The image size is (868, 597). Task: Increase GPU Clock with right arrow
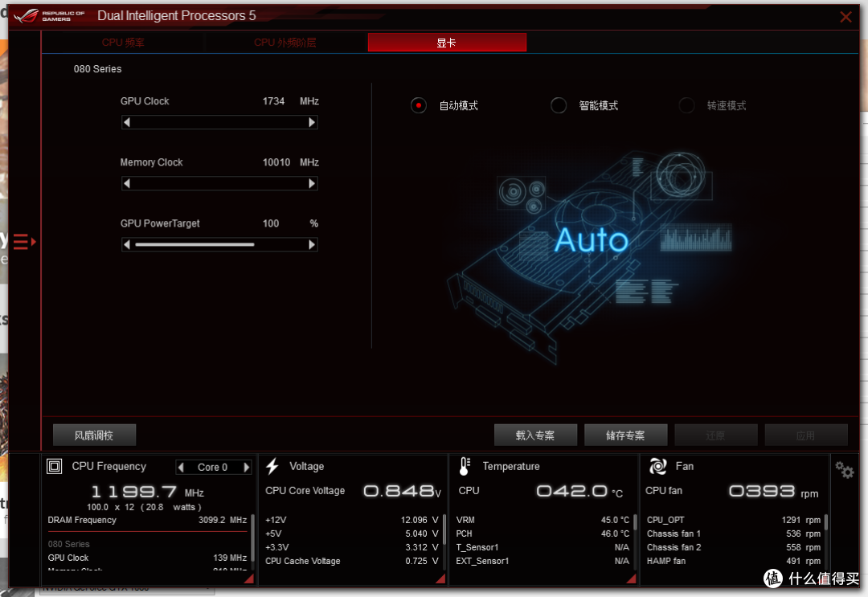312,122
